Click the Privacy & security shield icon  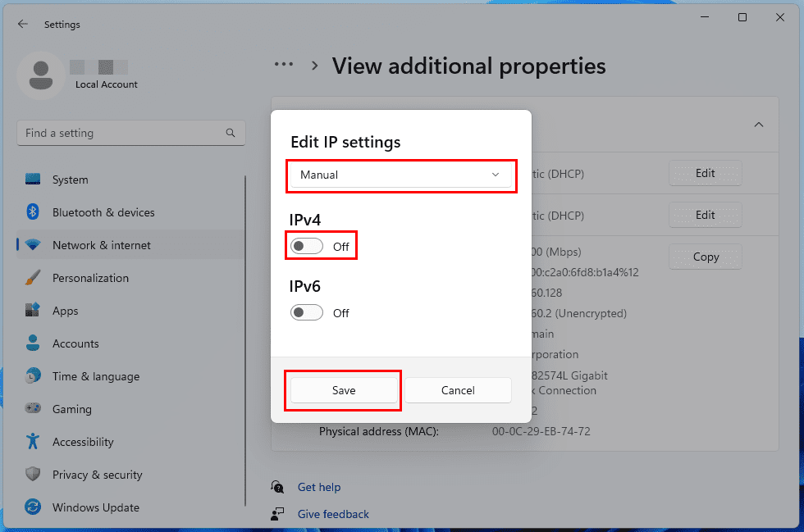pos(33,474)
